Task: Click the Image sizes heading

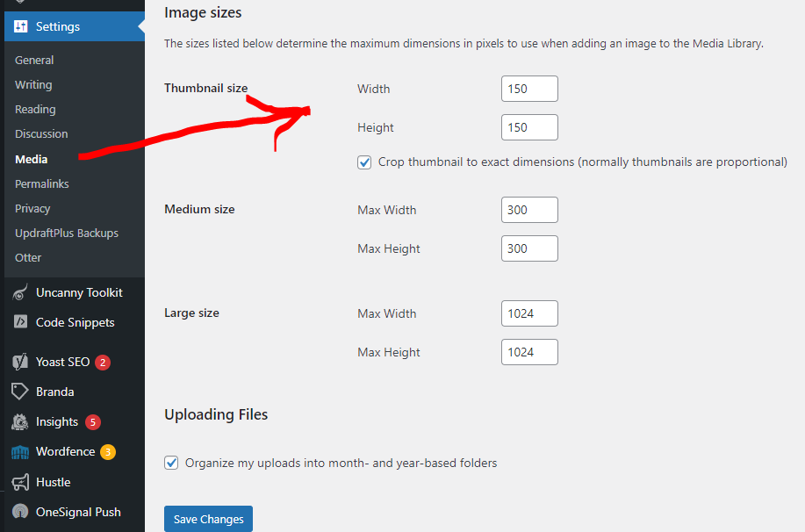Action: (203, 13)
